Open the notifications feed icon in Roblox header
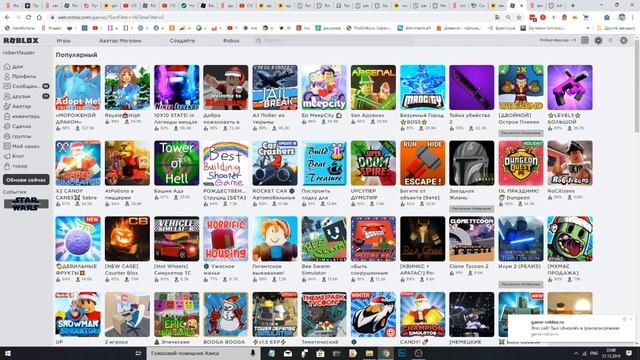This screenshot has height=360, width=640. [585, 40]
